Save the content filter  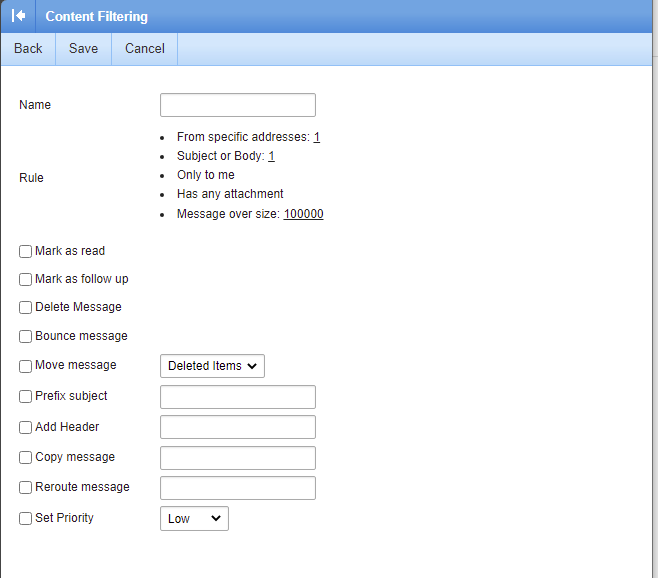coord(84,49)
